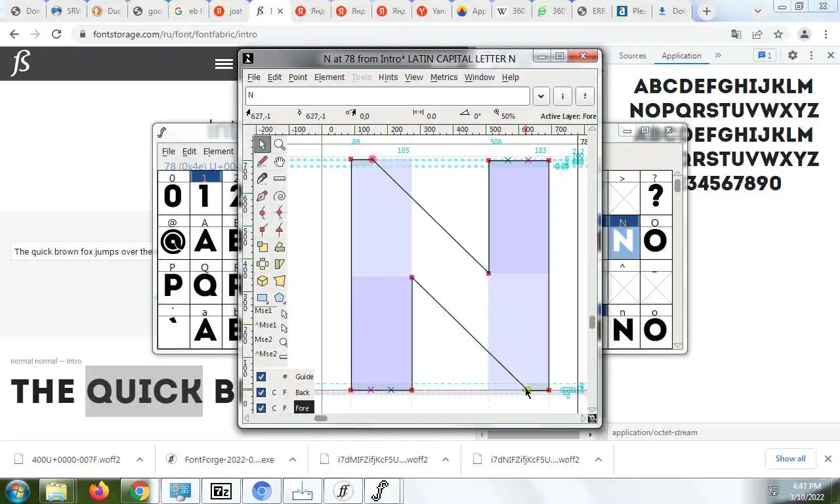Select the flip selection tool

(262, 264)
